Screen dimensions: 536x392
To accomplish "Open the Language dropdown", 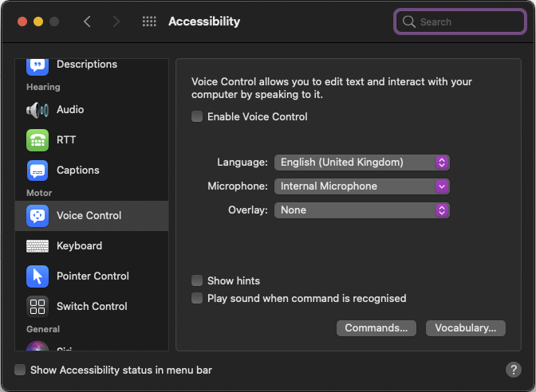I will point(362,163).
